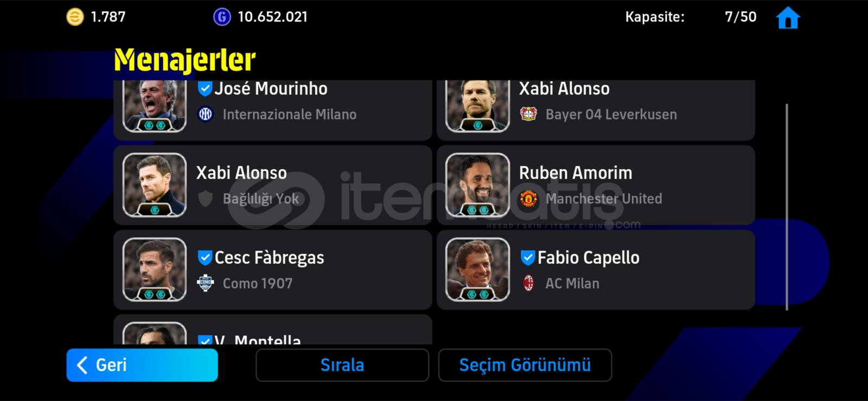Viewport: 868px width, 401px height.
Task: Tap the grey shield beside Bağlılığı Yok
Action: (x=205, y=199)
